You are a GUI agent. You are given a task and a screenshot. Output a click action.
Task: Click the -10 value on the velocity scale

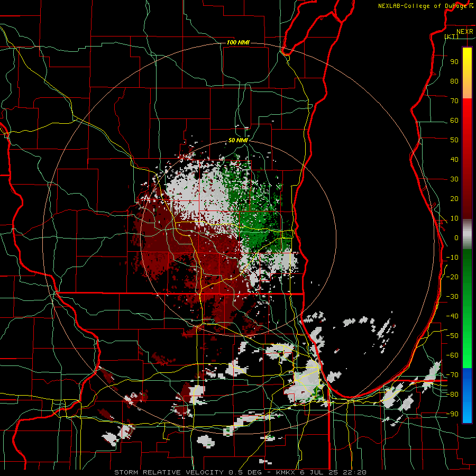click(x=452, y=258)
